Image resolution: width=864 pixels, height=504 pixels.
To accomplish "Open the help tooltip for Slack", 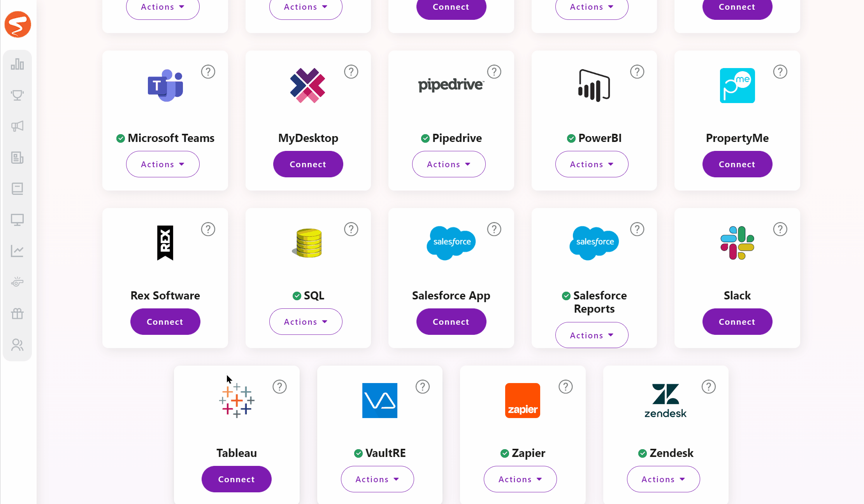I will pos(780,229).
